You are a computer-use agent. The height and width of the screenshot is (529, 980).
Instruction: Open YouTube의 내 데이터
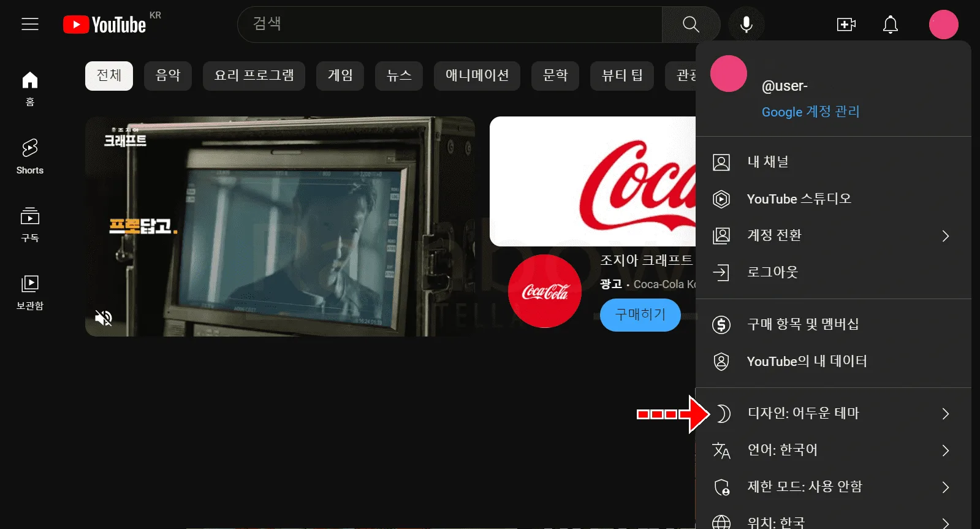click(834, 362)
